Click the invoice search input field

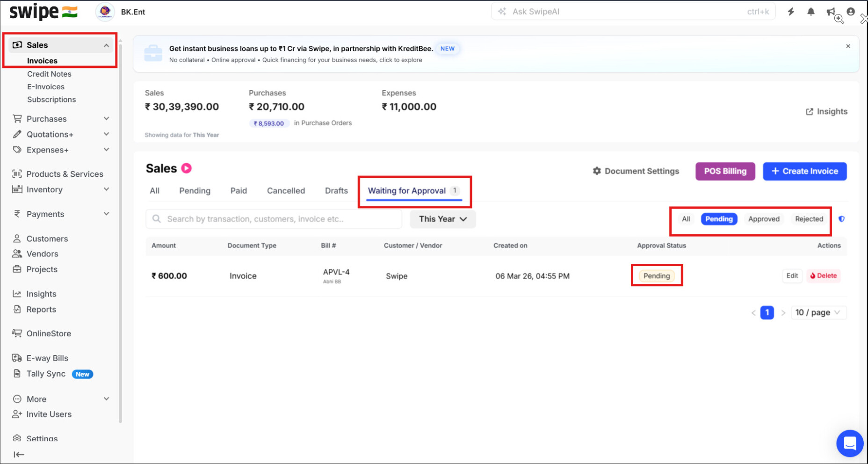coord(276,219)
